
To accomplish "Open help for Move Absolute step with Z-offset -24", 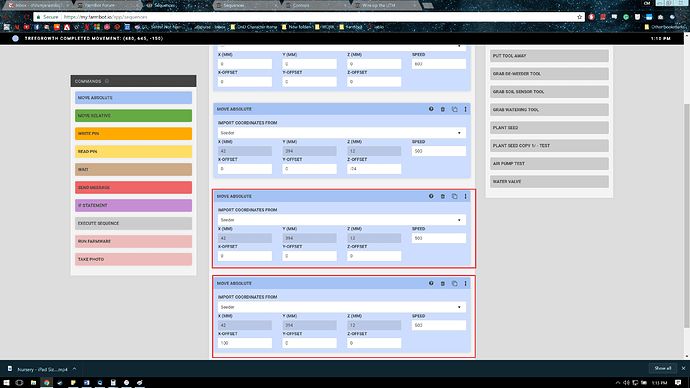I will coord(431,109).
